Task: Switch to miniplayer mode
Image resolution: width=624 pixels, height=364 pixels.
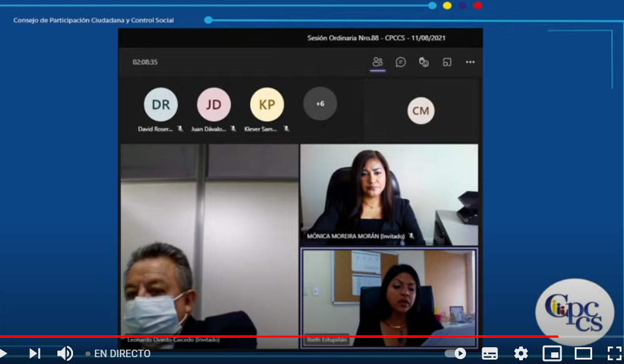Action: pyautogui.click(x=552, y=353)
